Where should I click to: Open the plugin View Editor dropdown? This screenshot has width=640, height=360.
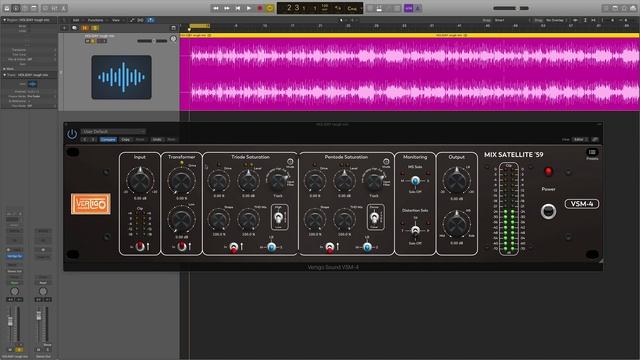click(x=580, y=140)
